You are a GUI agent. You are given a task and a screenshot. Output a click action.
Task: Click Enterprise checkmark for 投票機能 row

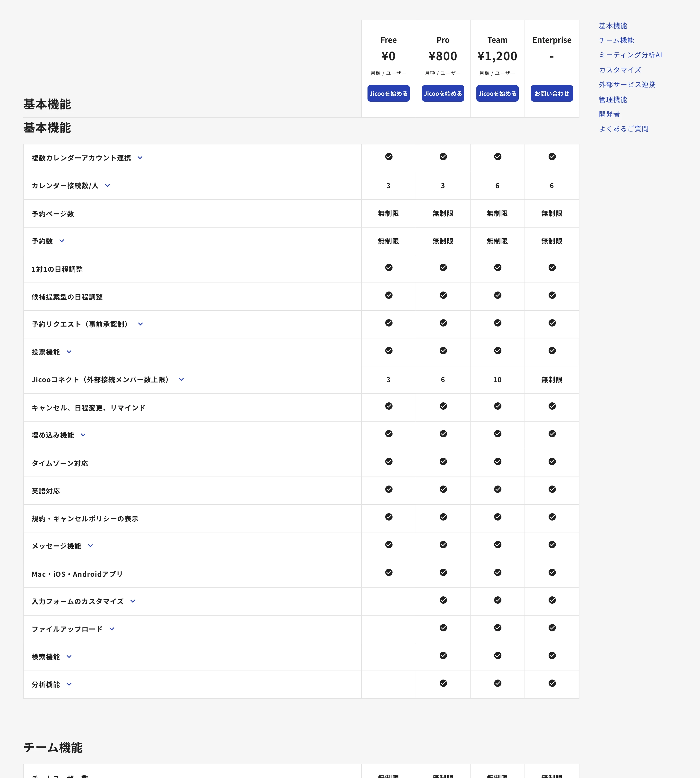coord(552,351)
